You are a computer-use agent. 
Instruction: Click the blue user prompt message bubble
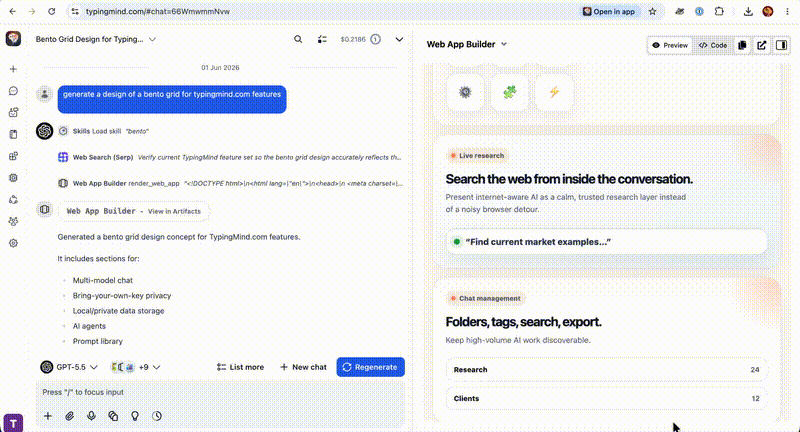click(172, 99)
